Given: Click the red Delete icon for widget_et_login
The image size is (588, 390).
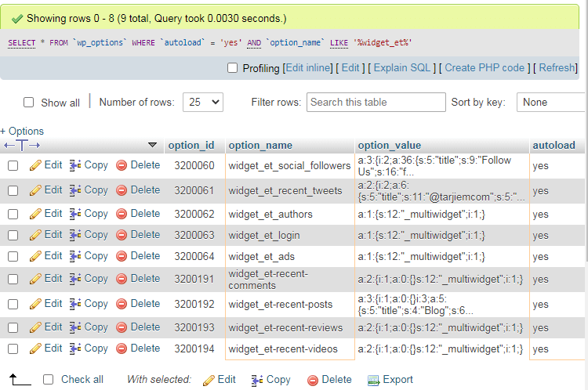Looking at the screenshot, I should 122,235.
